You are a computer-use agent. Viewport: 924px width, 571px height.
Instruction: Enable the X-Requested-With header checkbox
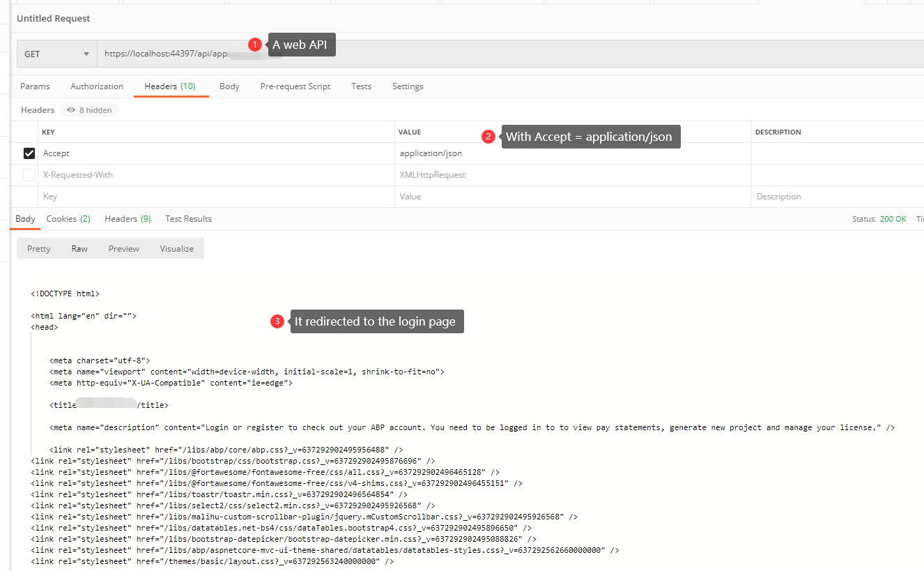point(29,174)
